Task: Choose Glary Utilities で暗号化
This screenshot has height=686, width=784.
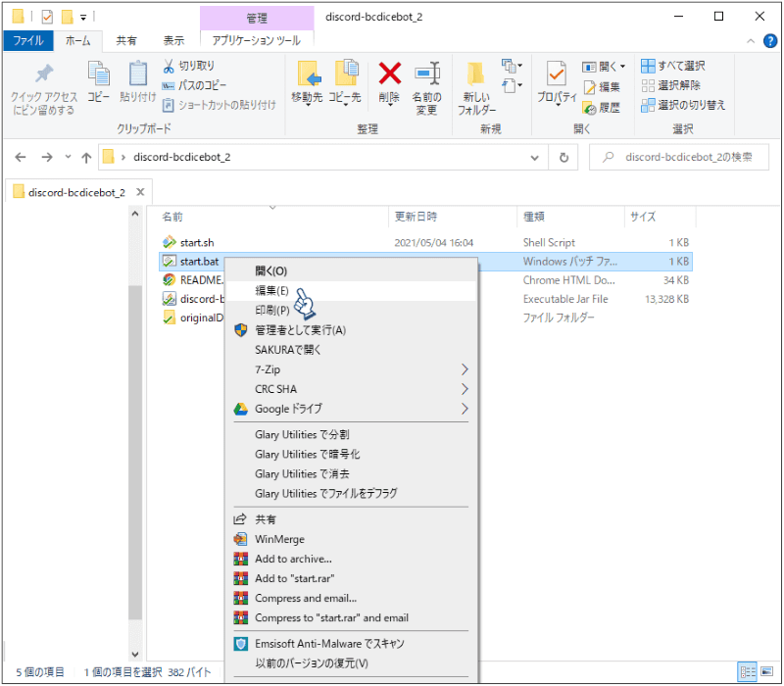Action: [x=351, y=454]
